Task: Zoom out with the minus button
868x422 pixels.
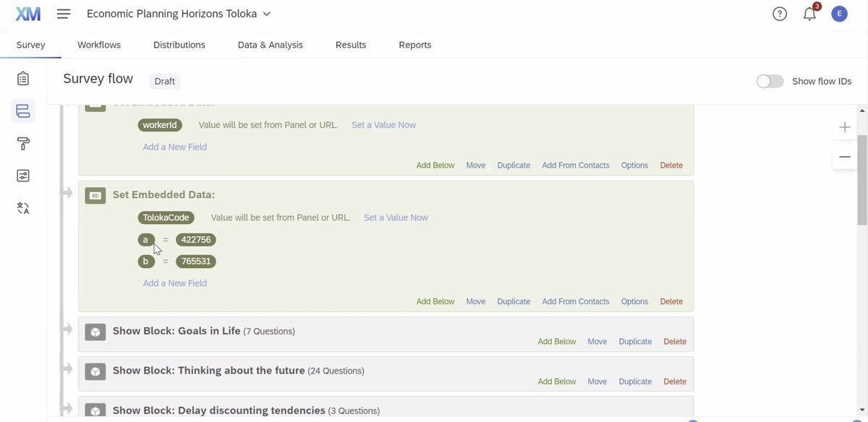Action: click(845, 157)
